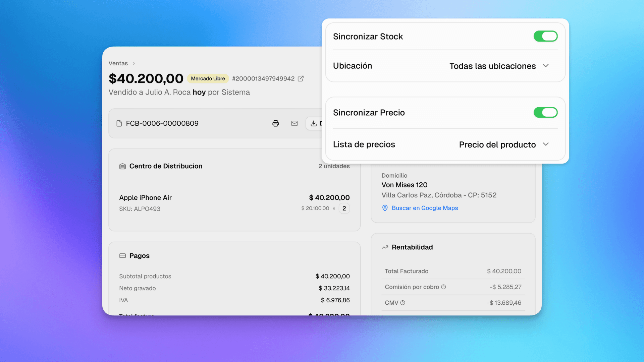
Task: Click the Ventas breadcrumb link
Action: [x=118, y=63]
